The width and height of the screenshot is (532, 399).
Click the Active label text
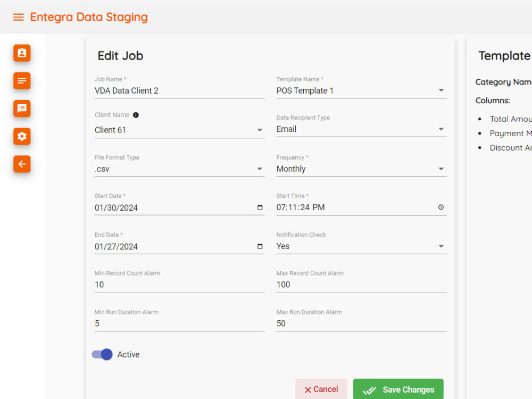(128, 354)
